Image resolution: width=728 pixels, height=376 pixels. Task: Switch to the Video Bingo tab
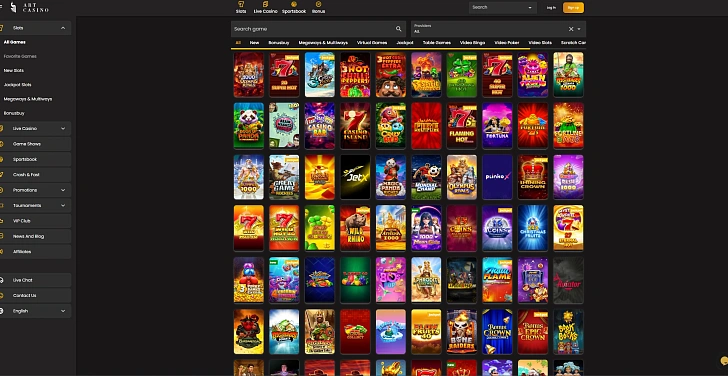473,43
